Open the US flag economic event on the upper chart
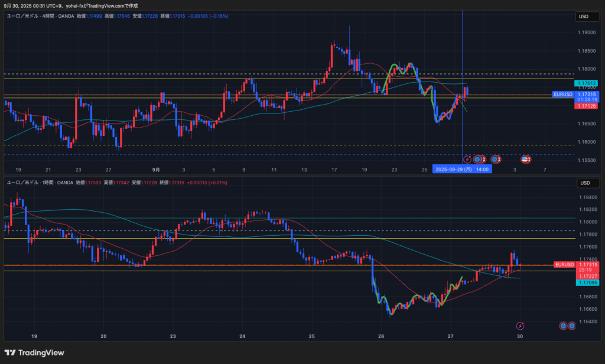 tap(525, 159)
